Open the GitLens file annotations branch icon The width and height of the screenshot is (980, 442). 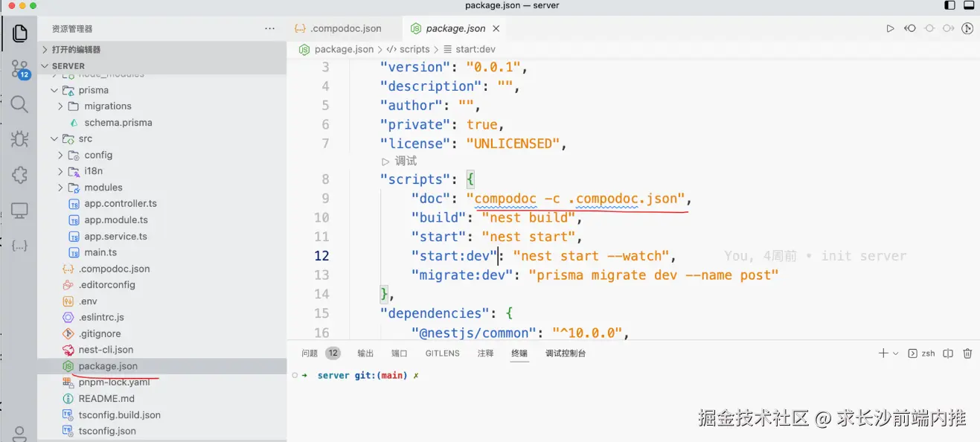click(x=967, y=28)
